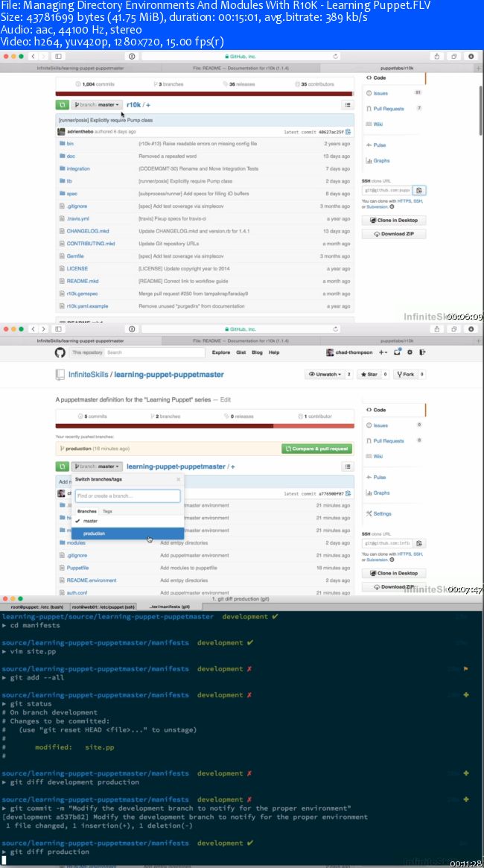Switch to the Tags tab in branch popup

coord(107,512)
